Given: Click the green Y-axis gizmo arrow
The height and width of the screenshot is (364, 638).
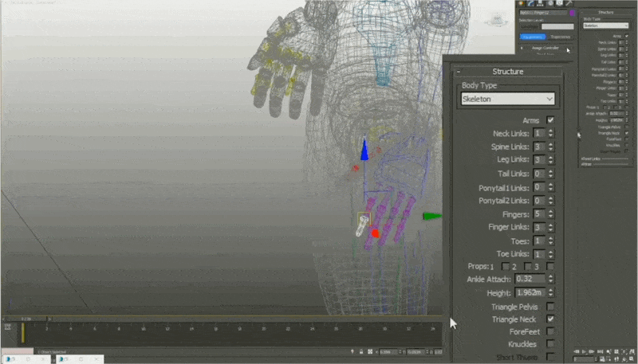Looking at the screenshot, I should [431, 216].
